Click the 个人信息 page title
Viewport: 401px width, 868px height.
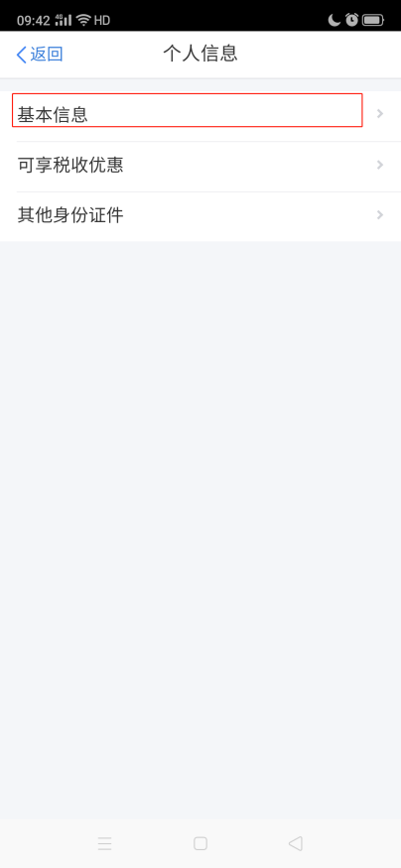point(200,54)
